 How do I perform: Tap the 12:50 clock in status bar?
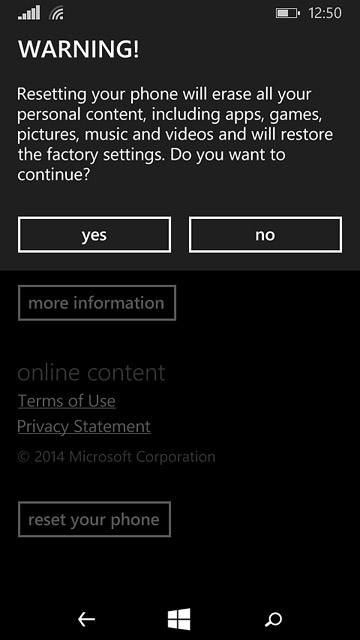pos(325,13)
